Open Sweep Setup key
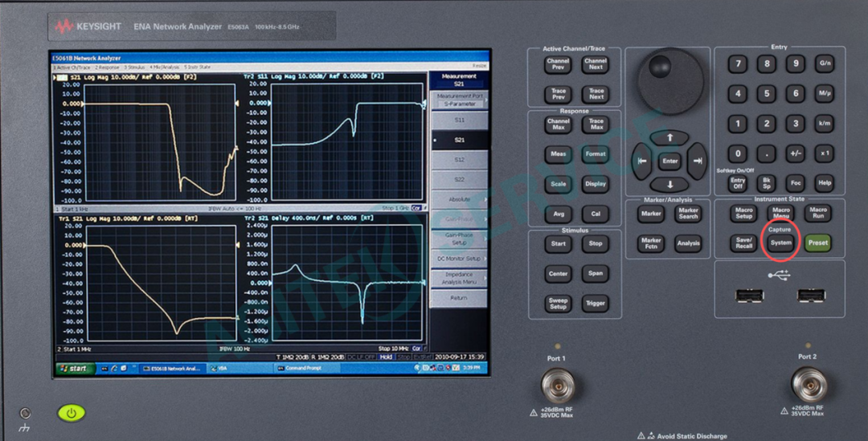This screenshot has height=441, width=868. click(x=558, y=303)
